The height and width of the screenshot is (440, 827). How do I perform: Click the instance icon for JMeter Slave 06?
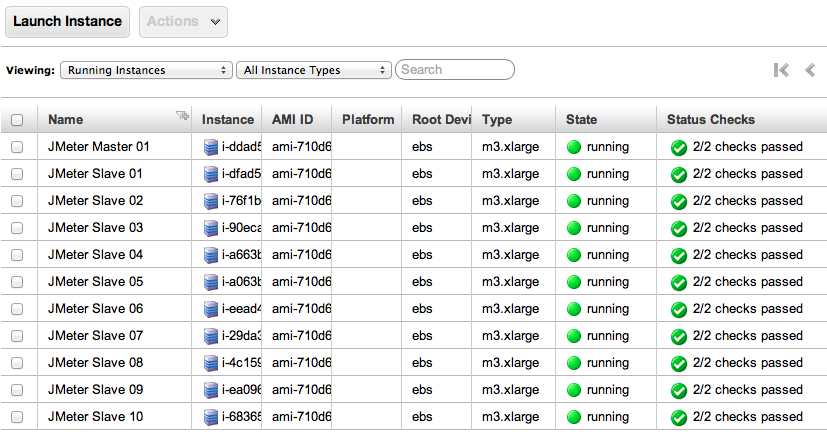(x=211, y=309)
